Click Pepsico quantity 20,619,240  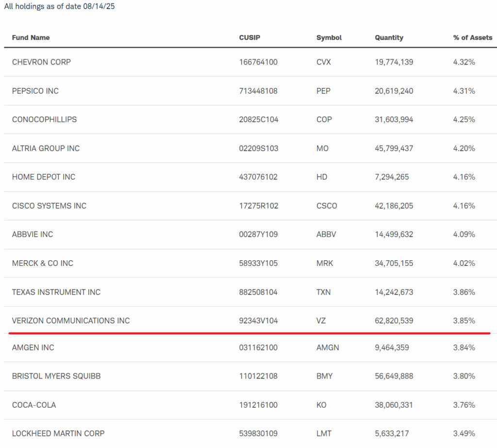(x=394, y=91)
